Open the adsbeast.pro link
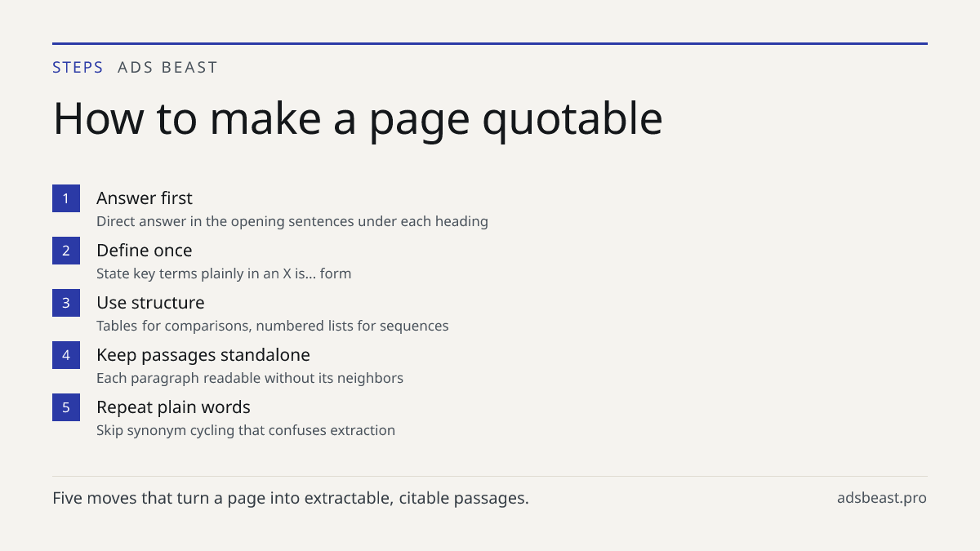Image resolution: width=980 pixels, height=551 pixels. coord(882,498)
